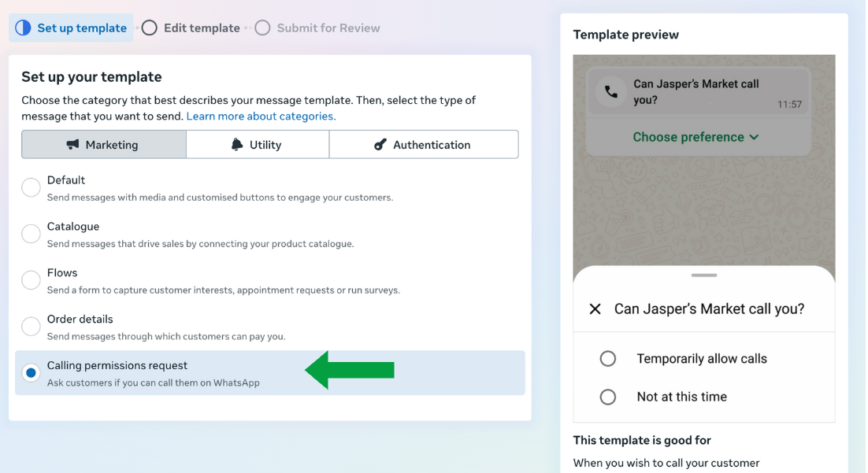This screenshot has height=473, width=868.
Task: Expand the Choose preference dropdown
Action: coord(696,137)
